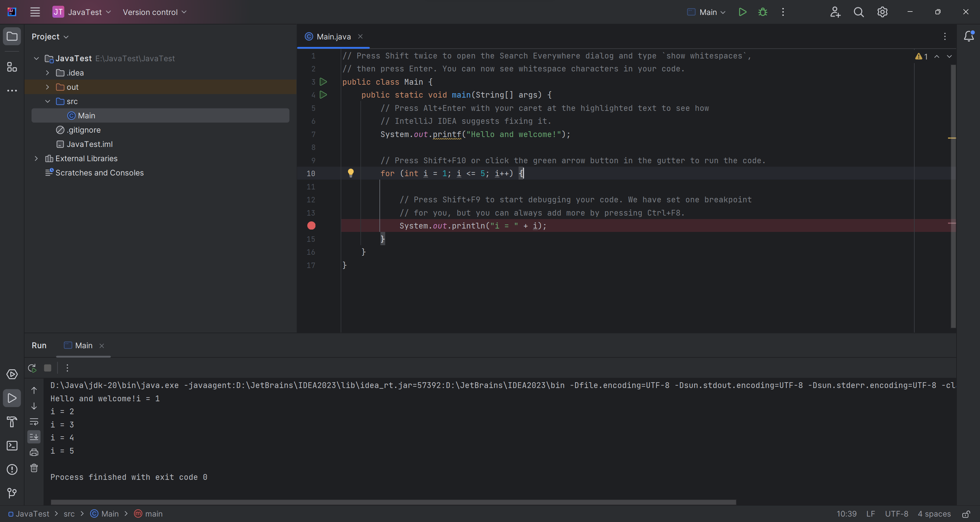Open IDE settings gear
This screenshot has width=980, height=522.
tap(883, 12)
